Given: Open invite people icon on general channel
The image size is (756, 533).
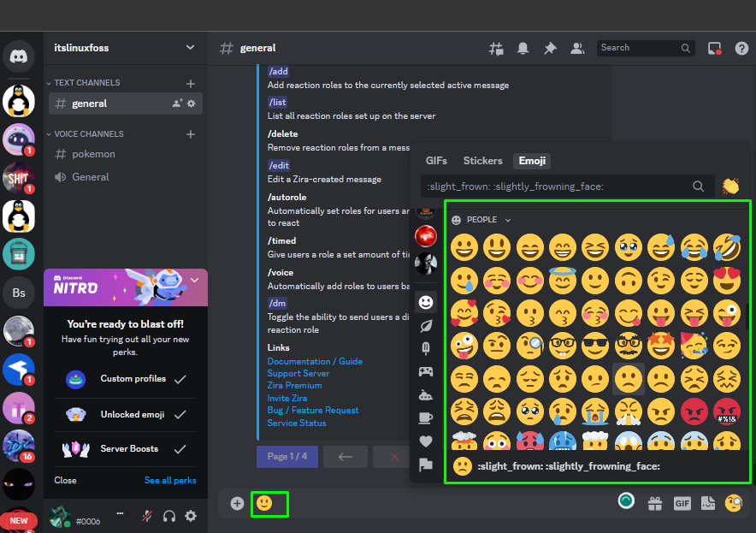Looking at the screenshot, I should (177, 104).
